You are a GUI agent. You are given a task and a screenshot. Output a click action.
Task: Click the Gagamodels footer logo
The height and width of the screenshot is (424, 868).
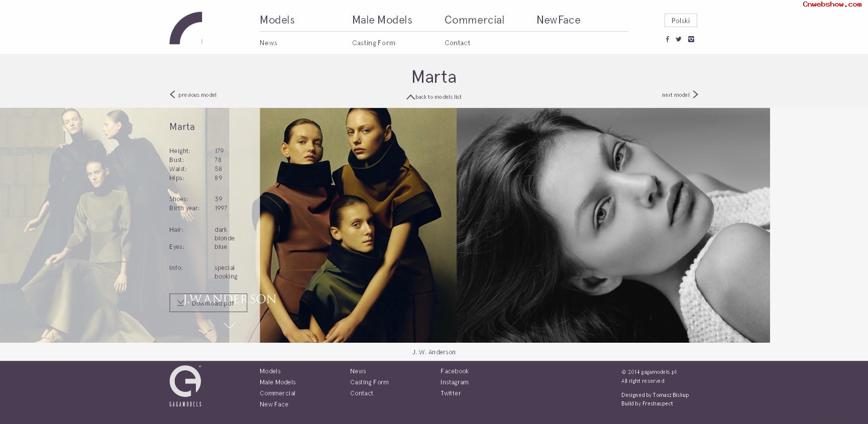pos(185,386)
